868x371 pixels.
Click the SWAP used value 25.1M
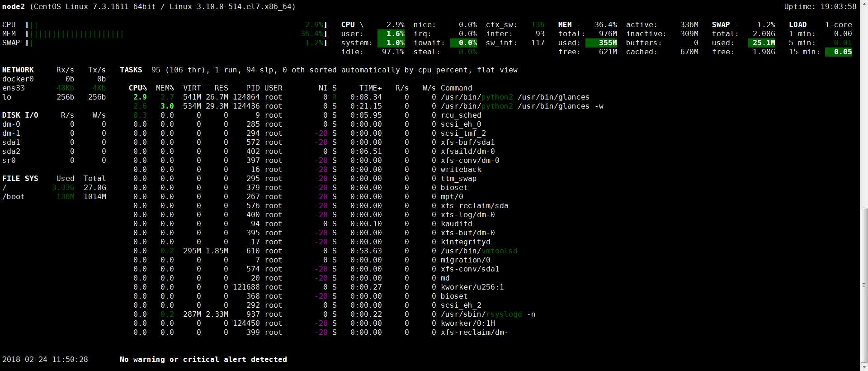coord(762,43)
